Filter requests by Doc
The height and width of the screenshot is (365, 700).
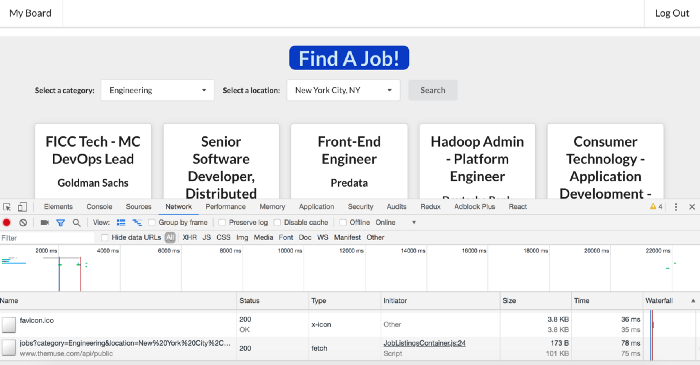point(305,237)
